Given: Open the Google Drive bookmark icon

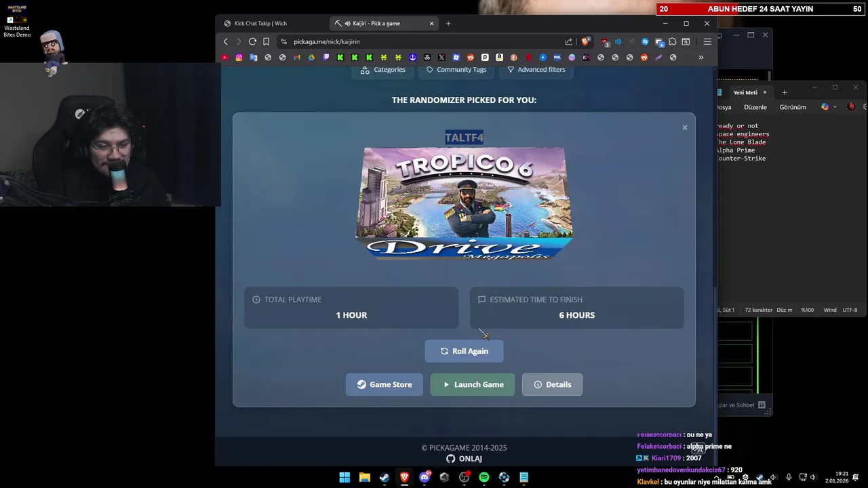Looking at the screenshot, I should click(311, 58).
